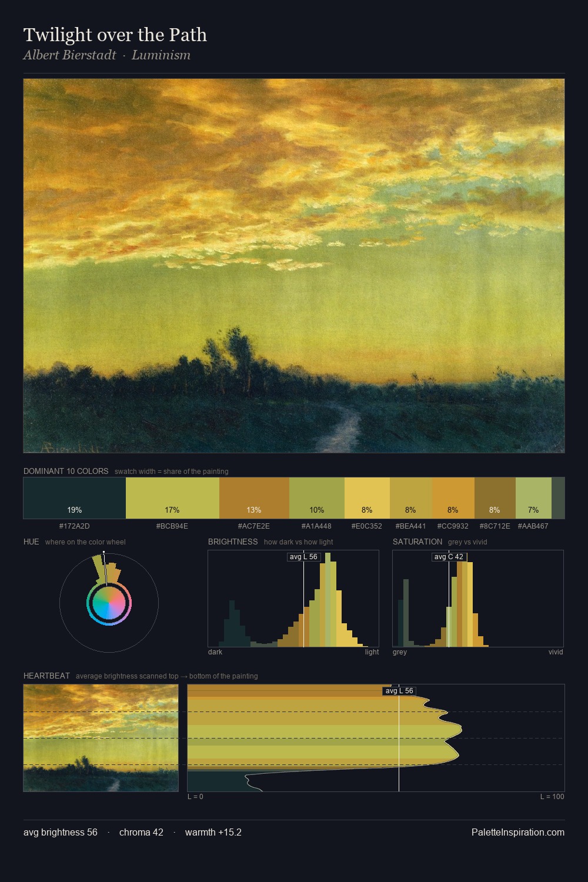Click the 'SATURATION' section heading
This screenshot has width=588, height=882.
[417, 542]
